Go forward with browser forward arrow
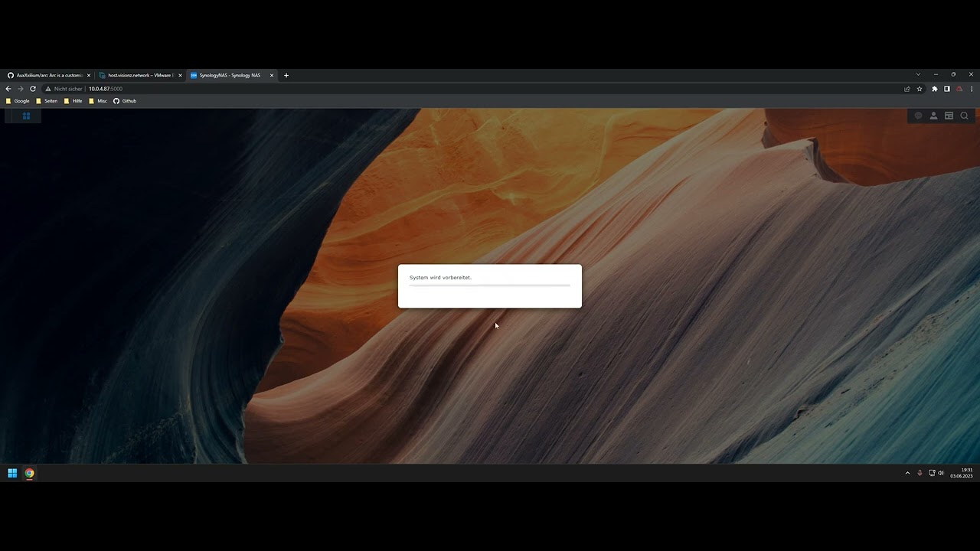980x551 pixels. [21, 89]
